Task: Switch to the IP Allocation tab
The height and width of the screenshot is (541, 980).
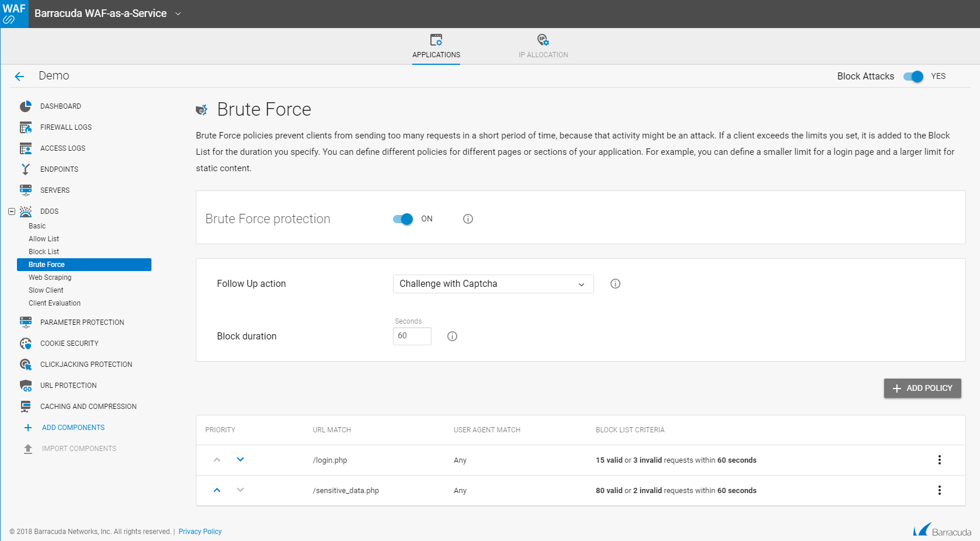Action: (x=543, y=47)
